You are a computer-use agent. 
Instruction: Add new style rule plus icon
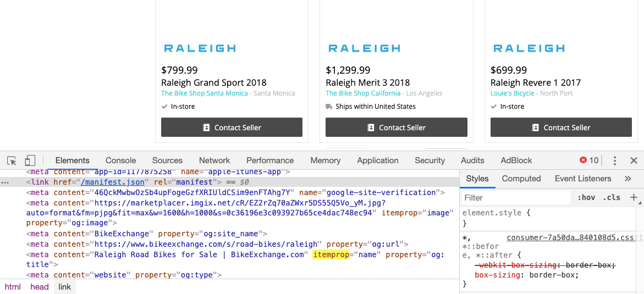(x=634, y=197)
